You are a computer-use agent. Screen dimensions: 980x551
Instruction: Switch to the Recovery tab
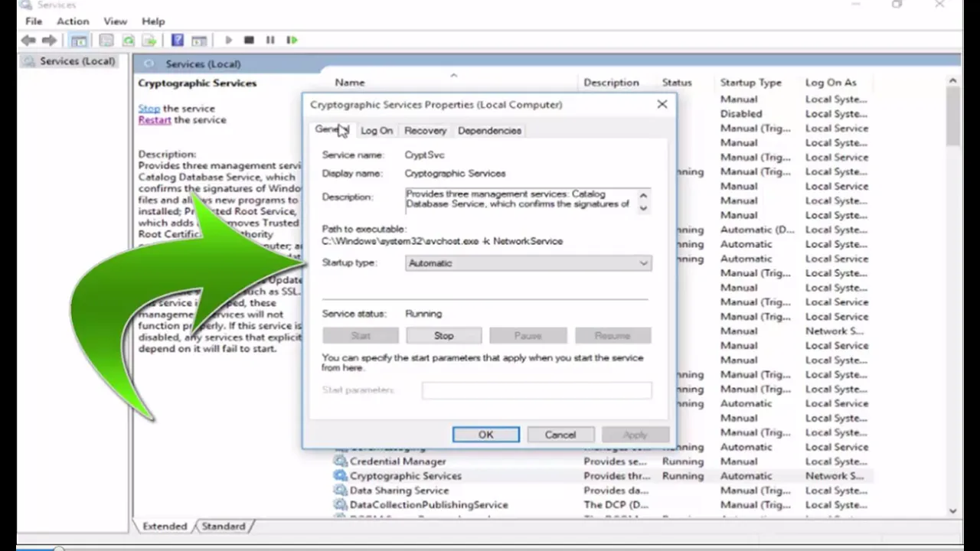click(425, 131)
